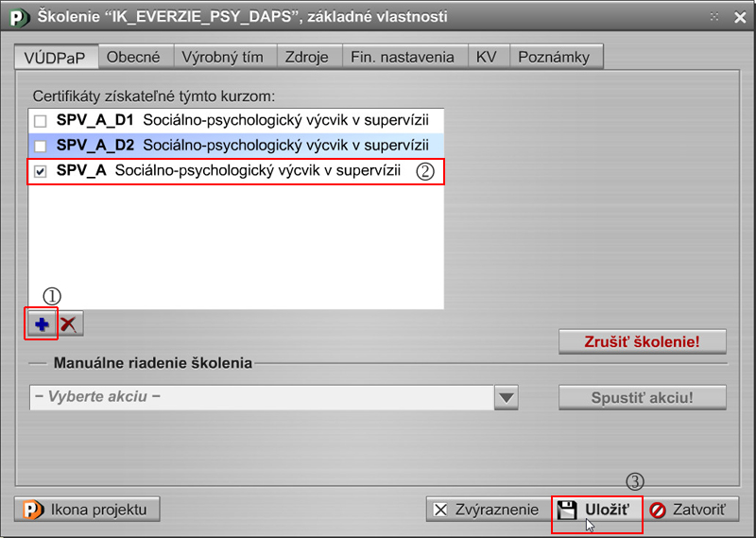Click the Ikona projektu button
This screenshot has height=538, width=756.
[87, 510]
